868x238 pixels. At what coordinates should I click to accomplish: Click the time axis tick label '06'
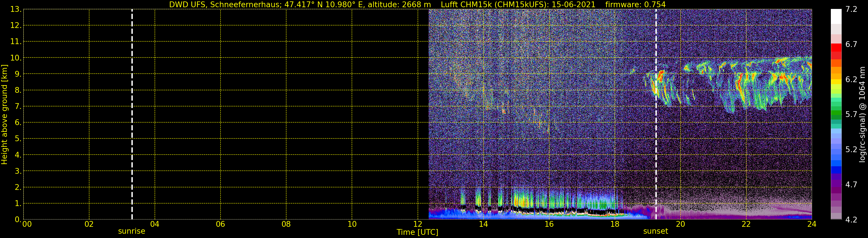click(x=220, y=224)
